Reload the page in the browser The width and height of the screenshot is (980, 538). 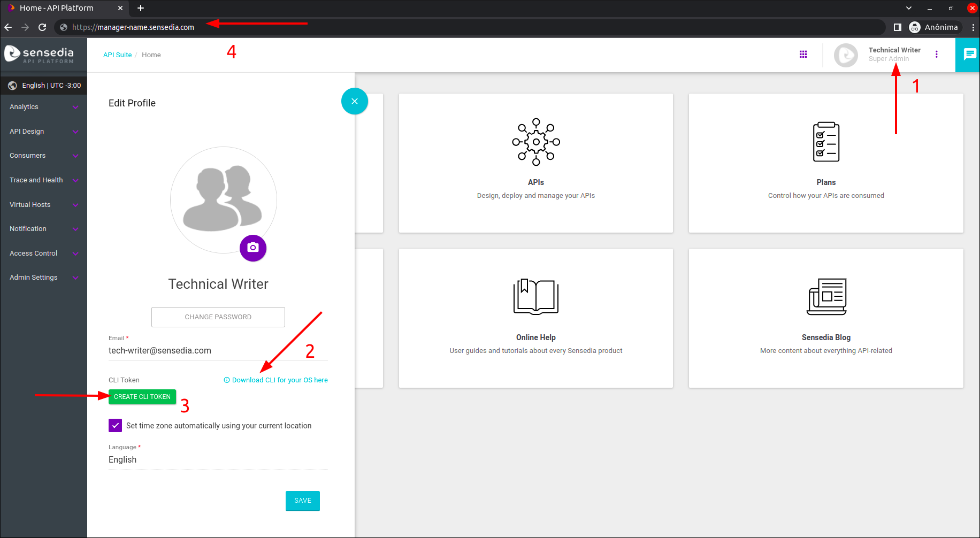click(42, 27)
